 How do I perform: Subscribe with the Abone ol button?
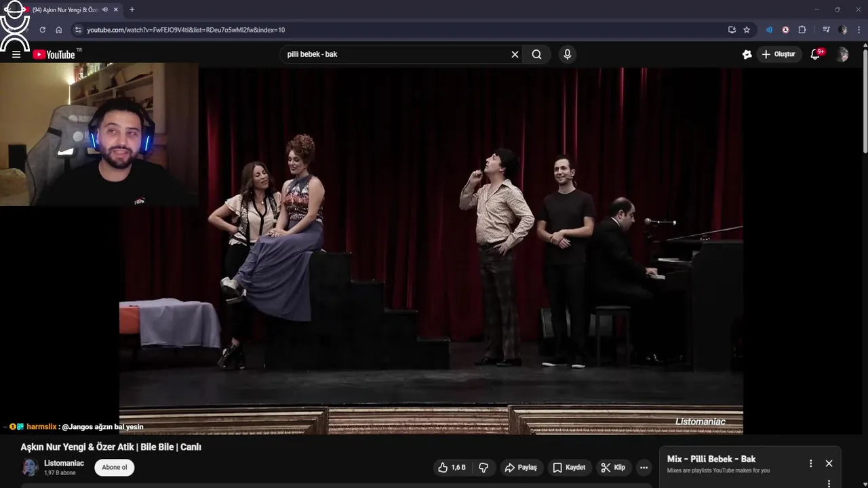115,468
